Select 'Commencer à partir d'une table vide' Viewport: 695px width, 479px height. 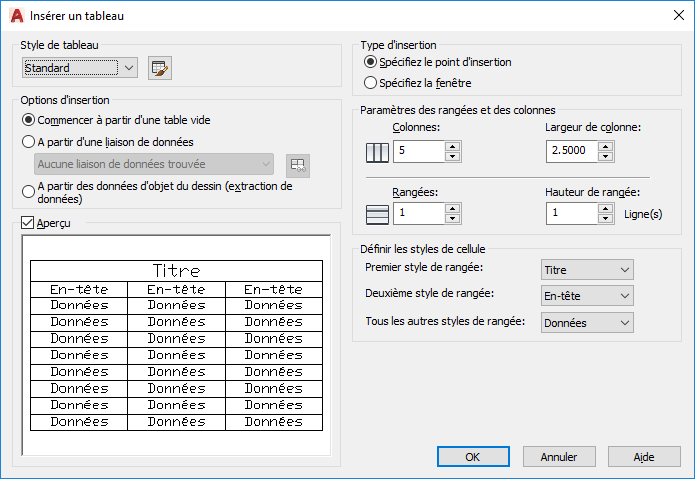(x=28, y=120)
